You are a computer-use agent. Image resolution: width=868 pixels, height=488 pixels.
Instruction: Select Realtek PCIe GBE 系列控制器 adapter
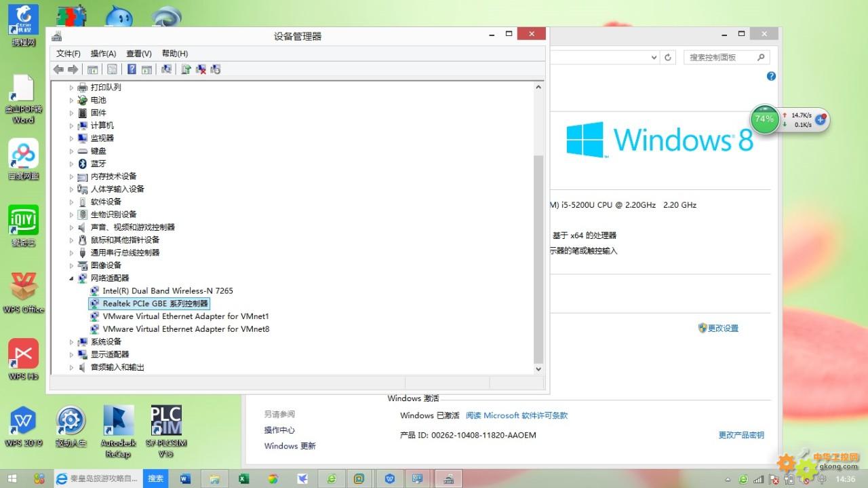click(155, 303)
